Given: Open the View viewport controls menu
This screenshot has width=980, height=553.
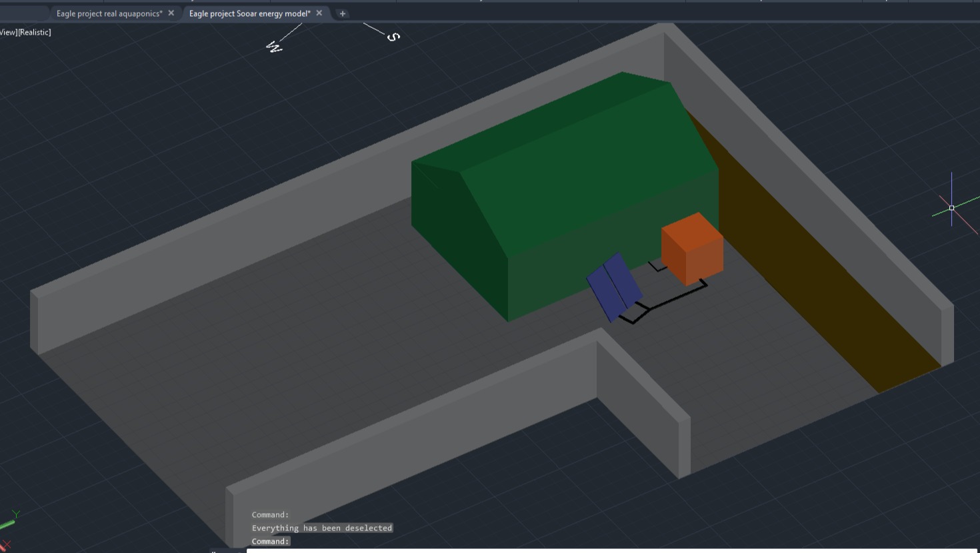Looking at the screenshot, I should pos(7,32).
